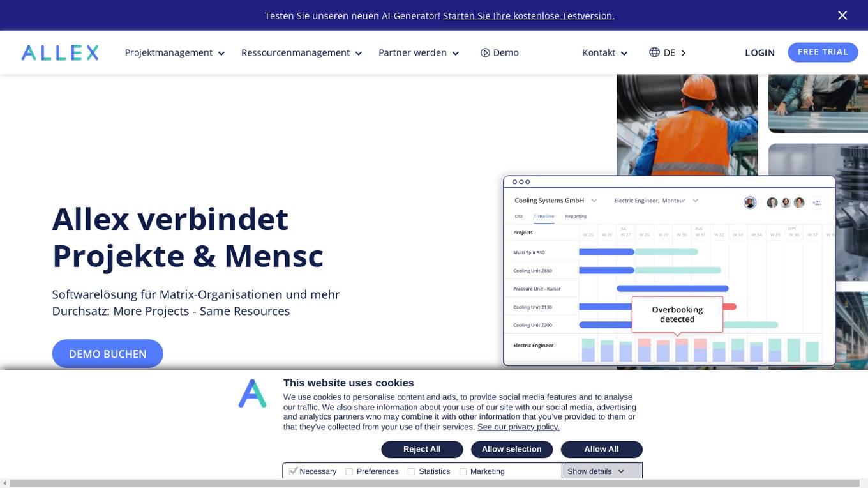Click the Electric Engineer, Monteur dropdown
This screenshot has width=868, height=488.
click(656, 201)
